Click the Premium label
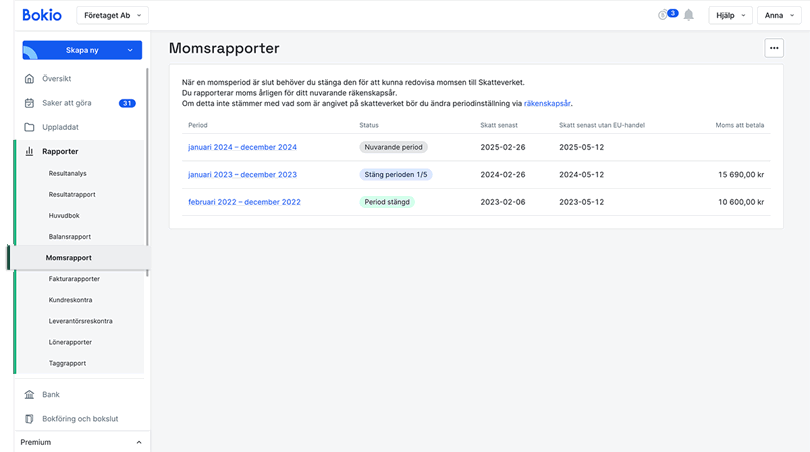The image size is (810, 452). pyautogui.click(x=36, y=442)
